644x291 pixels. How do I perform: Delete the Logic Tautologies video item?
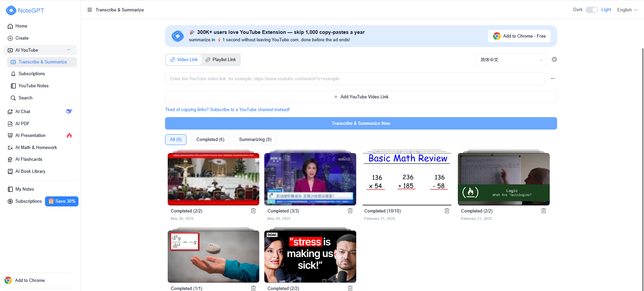(x=543, y=211)
